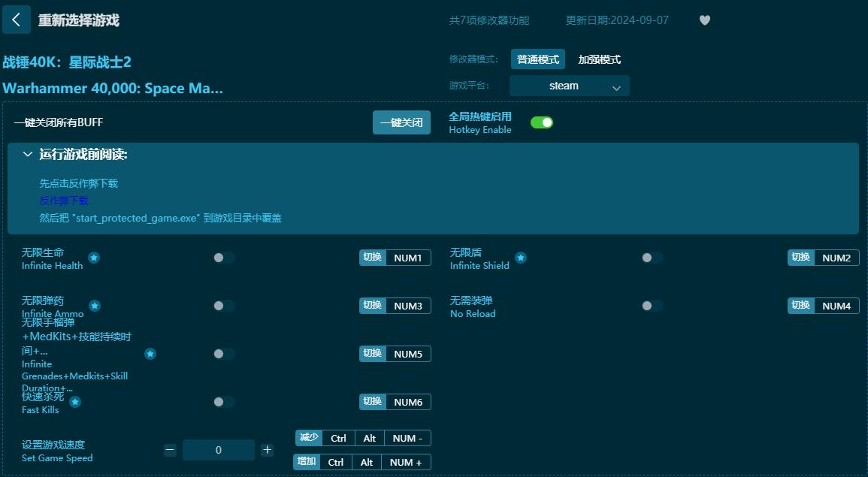Click the star icon next to 无限生命

94,258
